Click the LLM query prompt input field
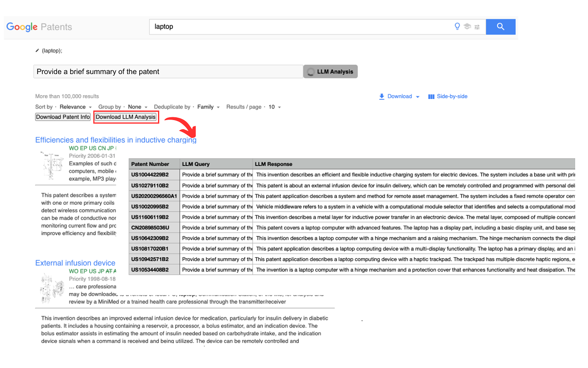The height and width of the screenshot is (368, 588). pyautogui.click(x=168, y=72)
